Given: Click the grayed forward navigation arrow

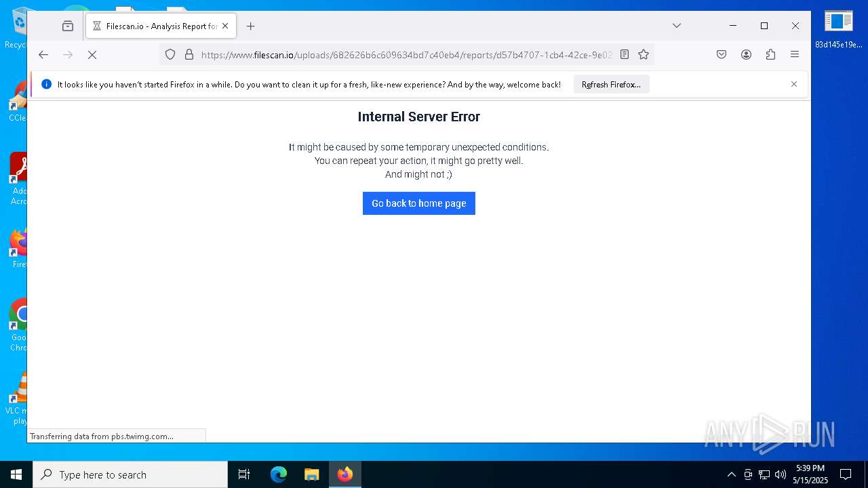Looking at the screenshot, I should pos(68,55).
